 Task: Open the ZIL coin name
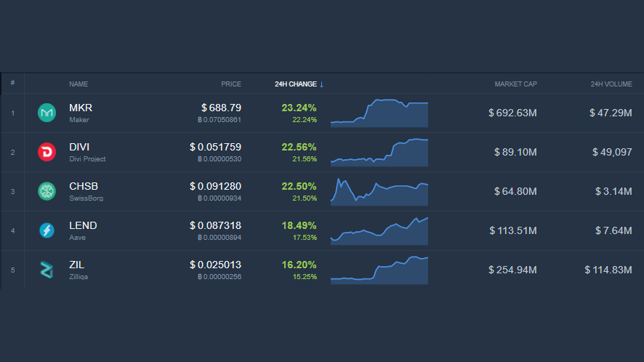76,265
